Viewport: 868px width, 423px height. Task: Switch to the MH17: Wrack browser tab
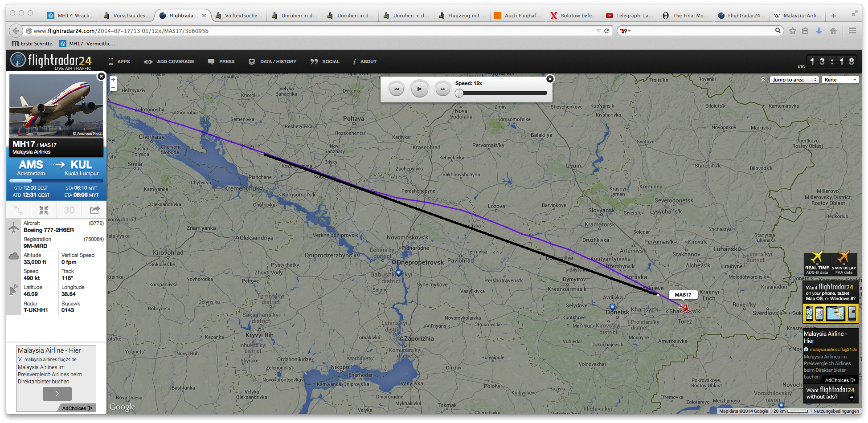pos(71,16)
